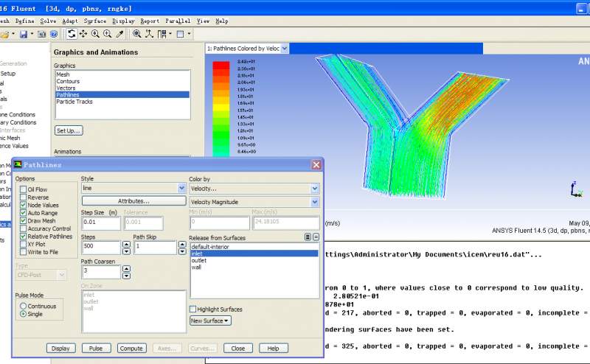Screen dimensions: 590x364
Task: Open the blue help icon
Action: coord(54,35)
